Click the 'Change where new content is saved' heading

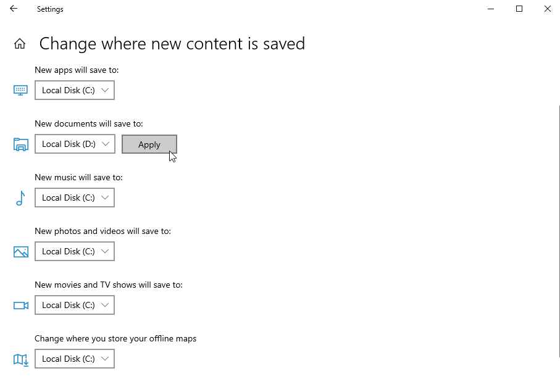pyautogui.click(x=172, y=44)
